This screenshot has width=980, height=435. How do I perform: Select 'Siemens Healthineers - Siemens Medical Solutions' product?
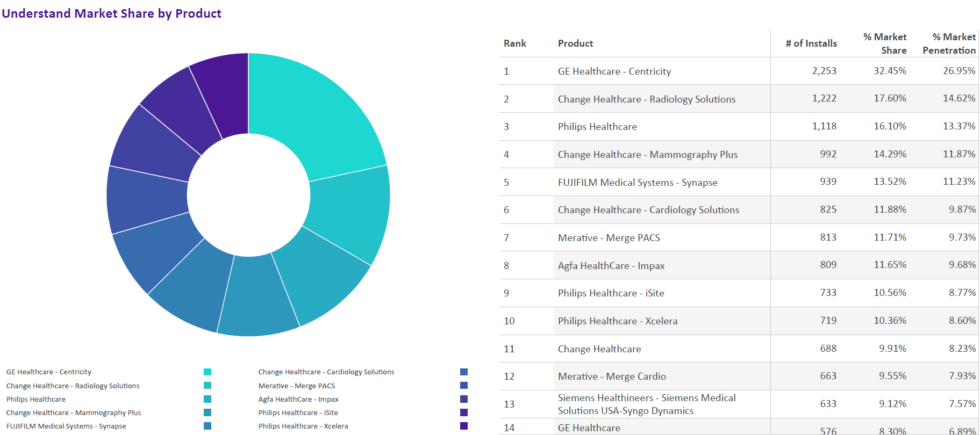[x=647, y=404]
